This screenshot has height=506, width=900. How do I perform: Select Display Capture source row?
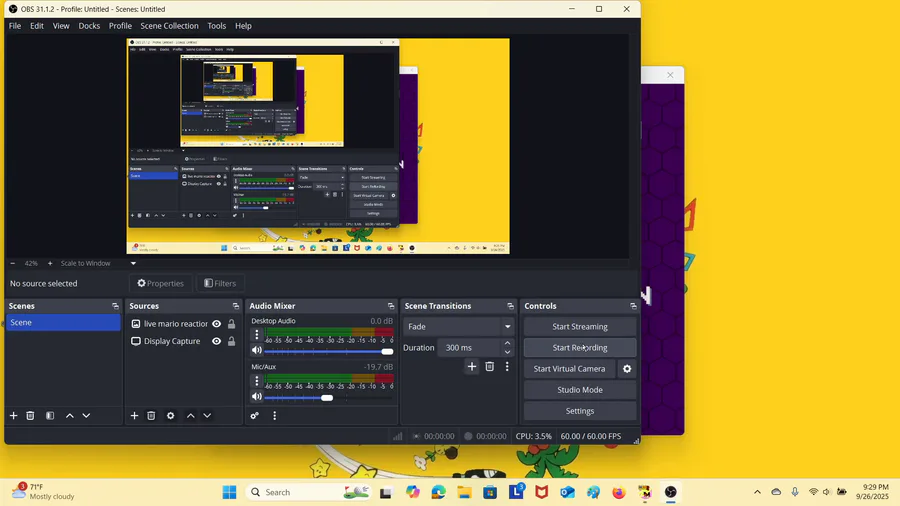pyautogui.click(x=184, y=341)
